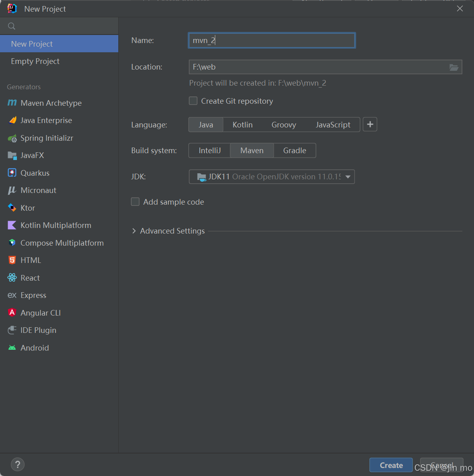Select the React generator label
This screenshot has height=476, width=474.
click(30, 278)
